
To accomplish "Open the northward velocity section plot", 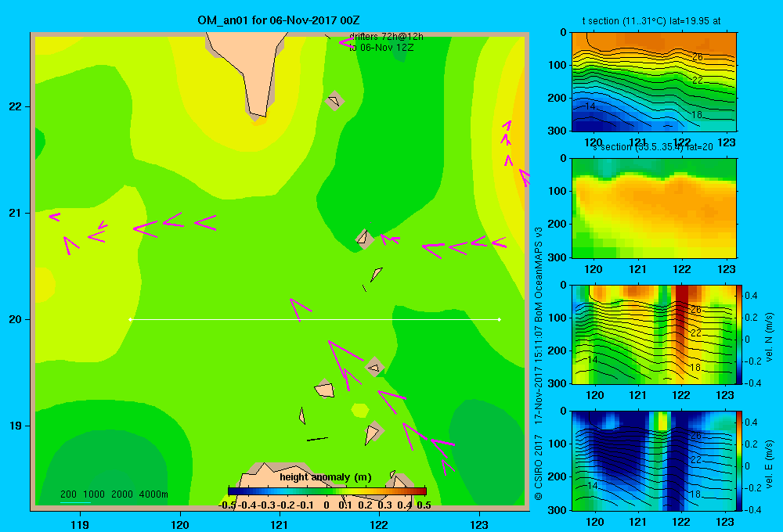I will coord(654,334).
